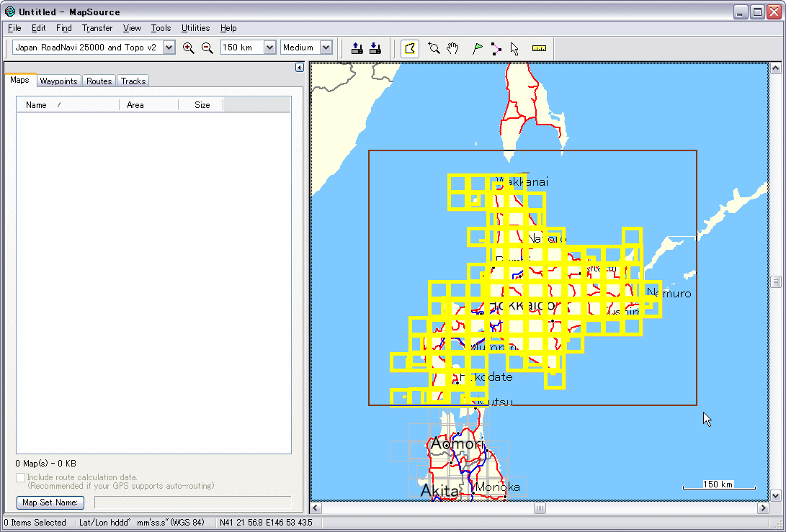Click the map vertical scrollbar thumb

(x=775, y=281)
